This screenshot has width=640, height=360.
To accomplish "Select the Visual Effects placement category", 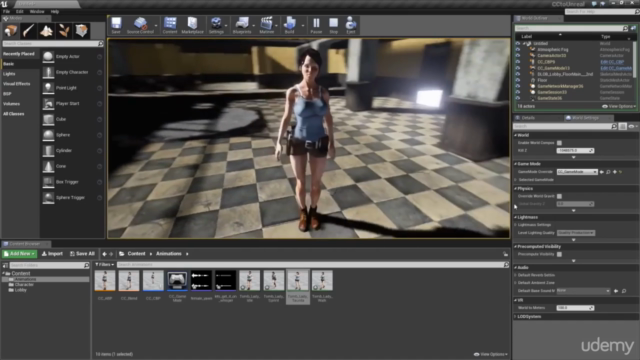I will 17,84.
